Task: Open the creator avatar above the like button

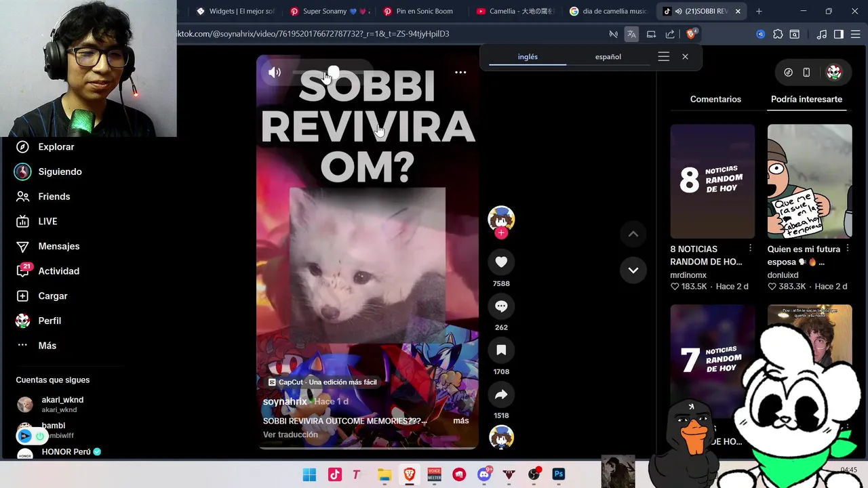Action: 501,218
